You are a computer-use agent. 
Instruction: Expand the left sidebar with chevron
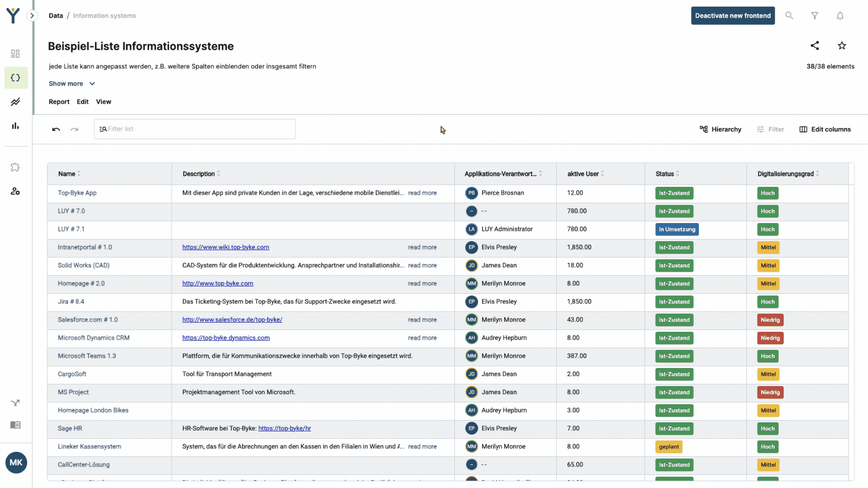pos(32,16)
